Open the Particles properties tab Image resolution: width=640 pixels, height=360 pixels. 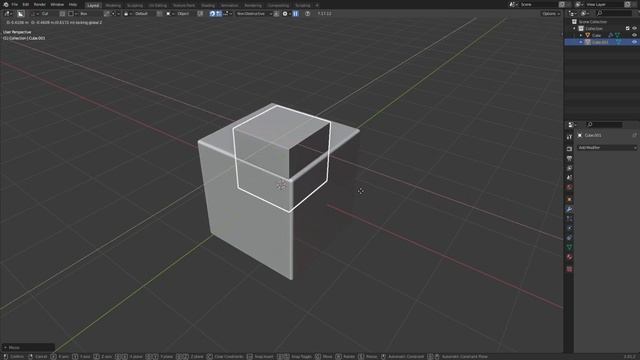[569, 219]
